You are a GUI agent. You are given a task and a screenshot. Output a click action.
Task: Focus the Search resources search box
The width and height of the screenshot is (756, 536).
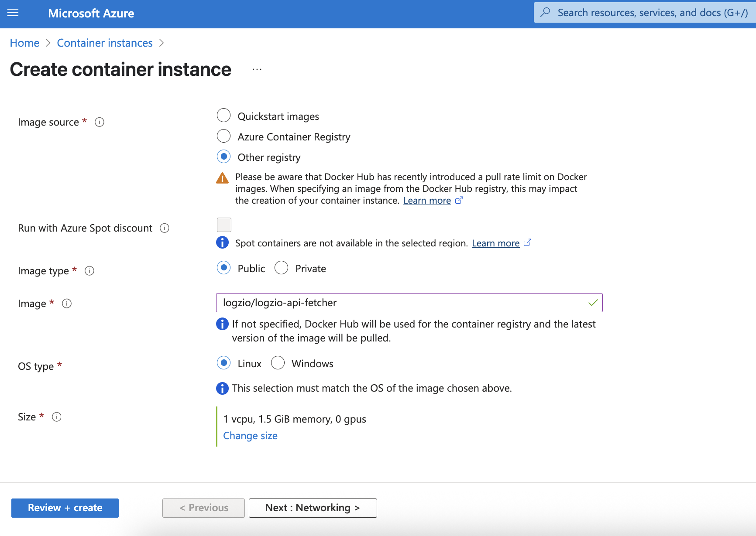tap(645, 12)
